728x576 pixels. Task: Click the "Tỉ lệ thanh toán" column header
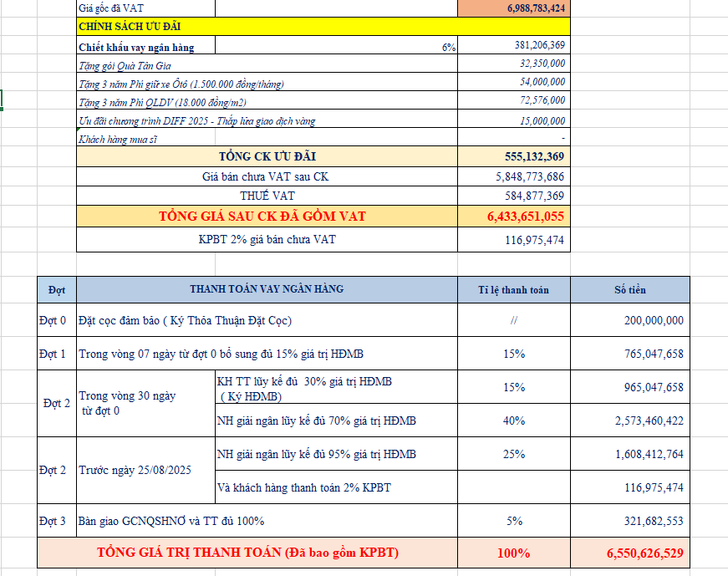513,290
